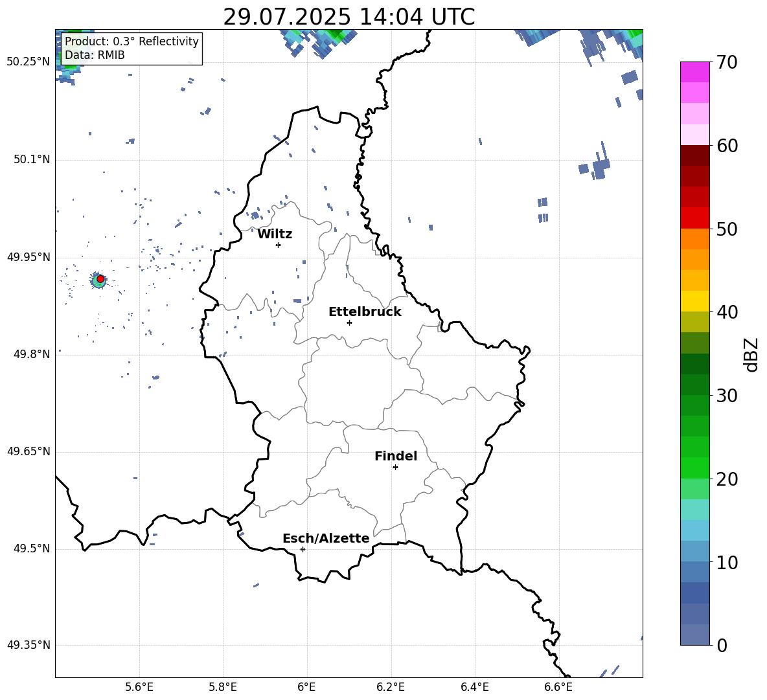Click the Esch/Alzette station cross marker
This screenshot has width=767, height=700.
pyautogui.click(x=303, y=549)
